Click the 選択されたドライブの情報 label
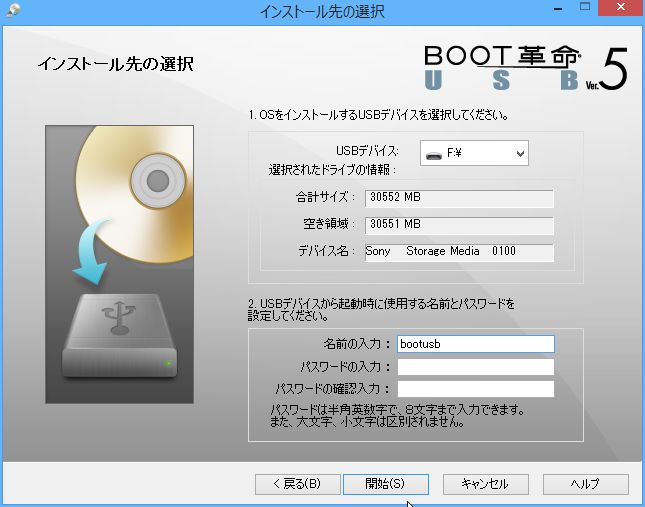The height and width of the screenshot is (507, 645). (332, 170)
